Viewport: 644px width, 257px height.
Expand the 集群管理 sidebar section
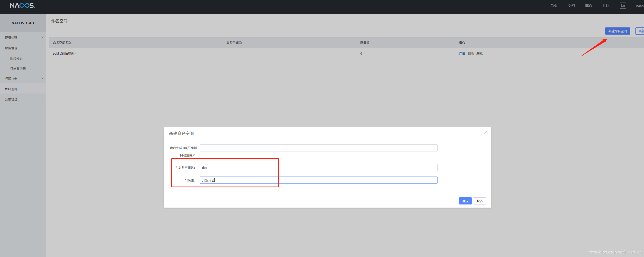23,99
